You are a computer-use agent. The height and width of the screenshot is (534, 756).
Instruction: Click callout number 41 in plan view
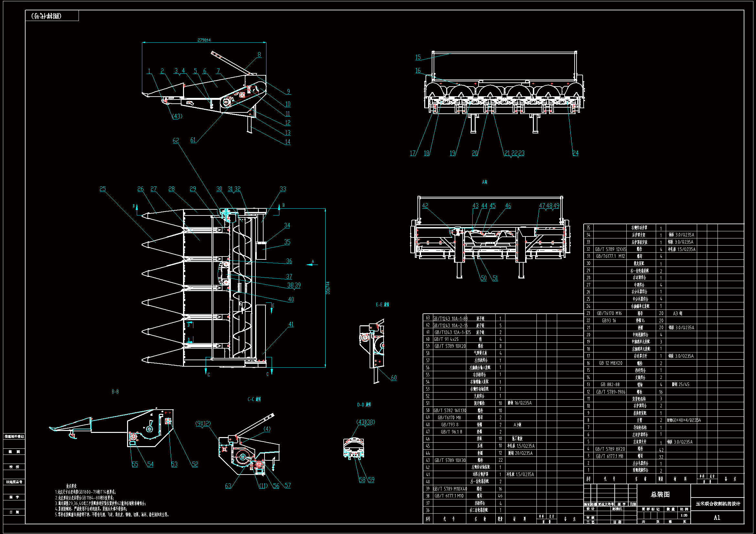(x=291, y=324)
